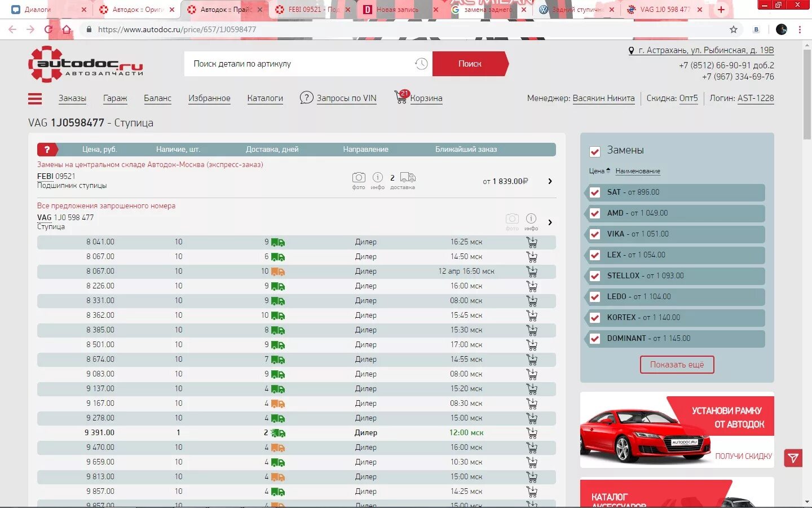Toggle the main Замены checkbox

click(595, 151)
